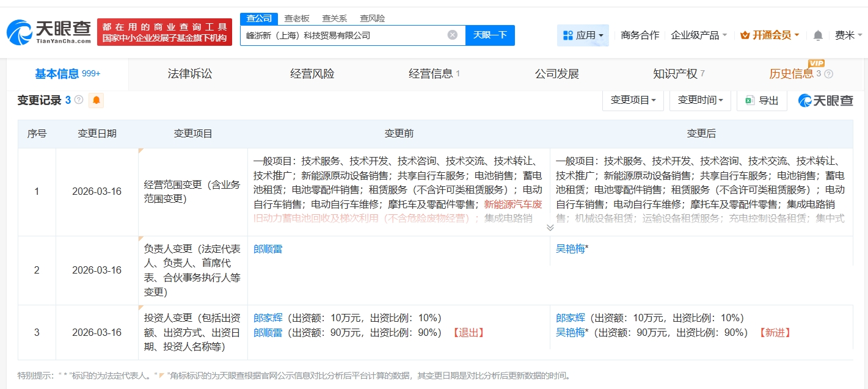Switch to the 法律诉讼 tab
This screenshot has width=868, height=389.
(190, 74)
